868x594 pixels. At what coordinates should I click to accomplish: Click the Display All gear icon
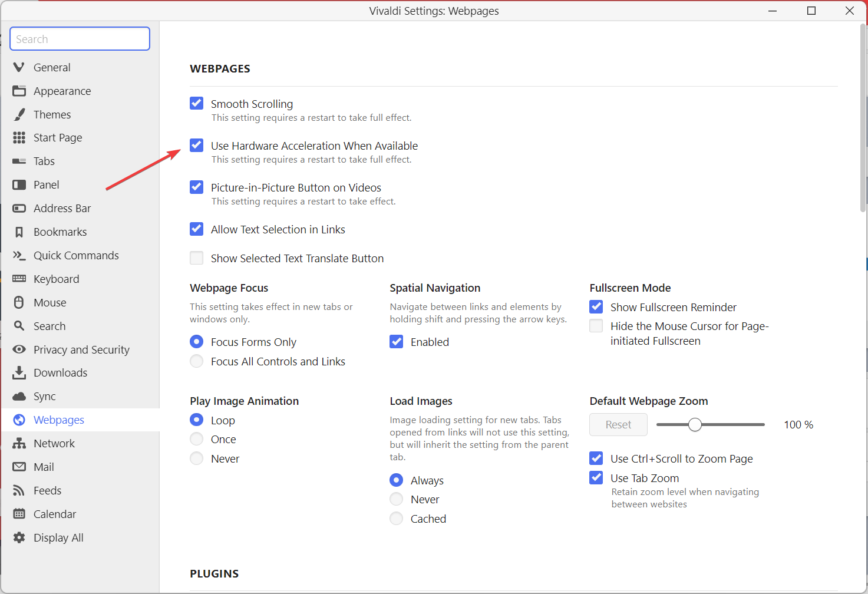(19, 537)
